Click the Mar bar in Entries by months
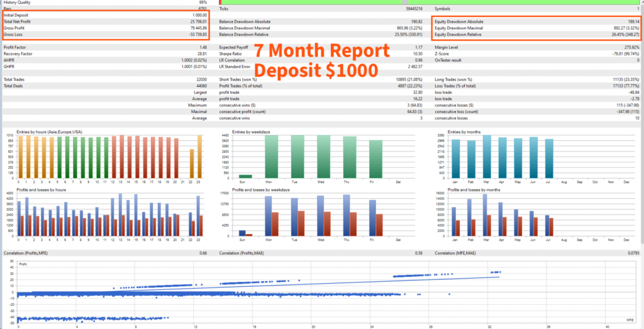Viewport: 644px width, 329px height. click(x=487, y=157)
